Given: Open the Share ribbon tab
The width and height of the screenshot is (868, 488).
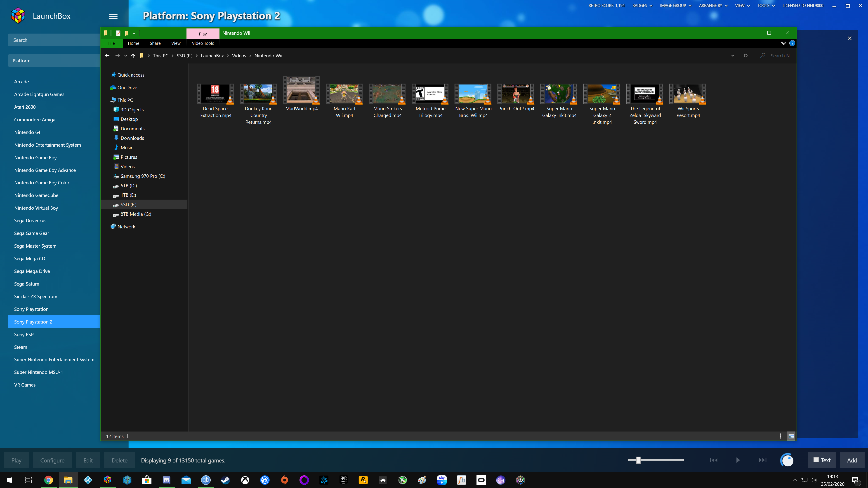Looking at the screenshot, I should [x=155, y=43].
